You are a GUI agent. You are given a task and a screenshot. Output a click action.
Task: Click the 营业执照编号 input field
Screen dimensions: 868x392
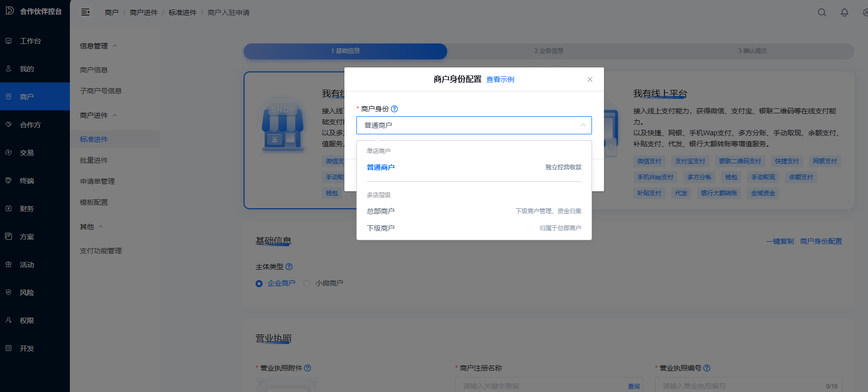[741, 386]
